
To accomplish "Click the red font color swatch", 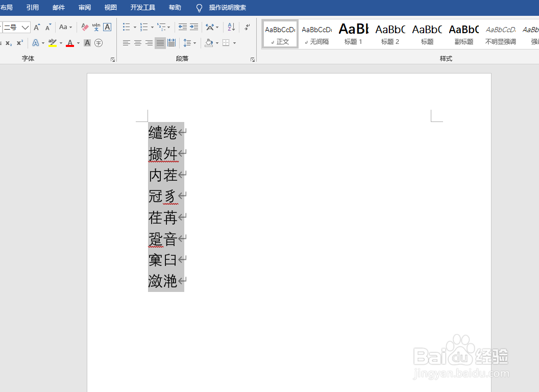I will click(70, 43).
